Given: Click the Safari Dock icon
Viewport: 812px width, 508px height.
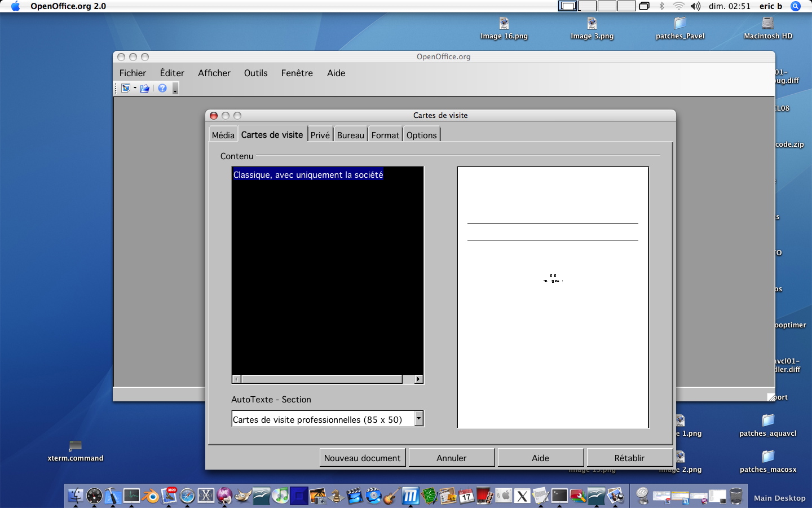Looking at the screenshot, I should 187,496.
